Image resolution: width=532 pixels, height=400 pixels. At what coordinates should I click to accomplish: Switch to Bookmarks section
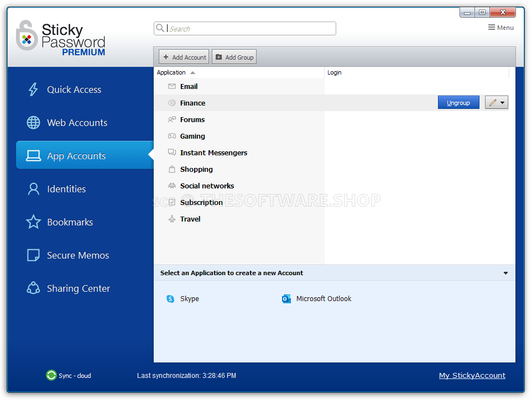pyautogui.click(x=70, y=222)
